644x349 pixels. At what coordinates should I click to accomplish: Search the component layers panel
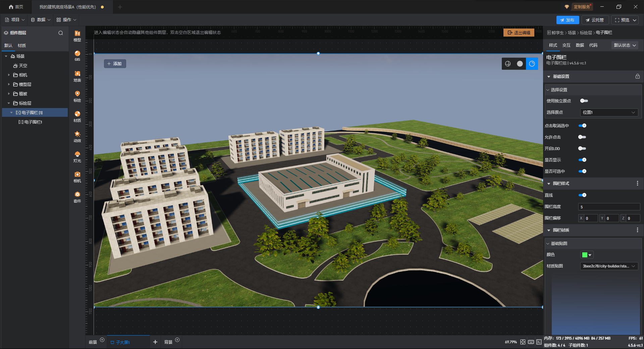(x=61, y=33)
